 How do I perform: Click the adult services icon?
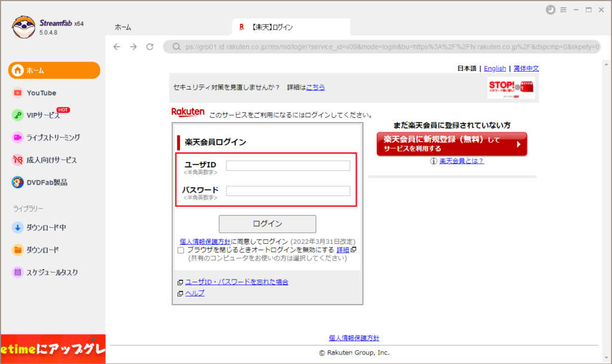[x=17, y=160]
